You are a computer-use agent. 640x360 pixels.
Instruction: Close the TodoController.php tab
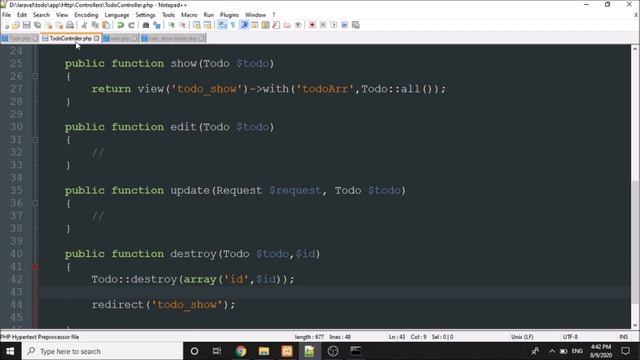coord(96,38)
